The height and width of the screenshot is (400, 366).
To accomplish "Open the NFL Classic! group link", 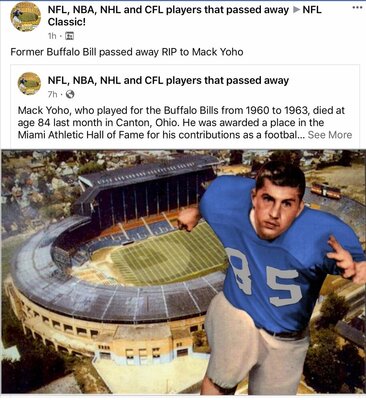I will [184, 16].
